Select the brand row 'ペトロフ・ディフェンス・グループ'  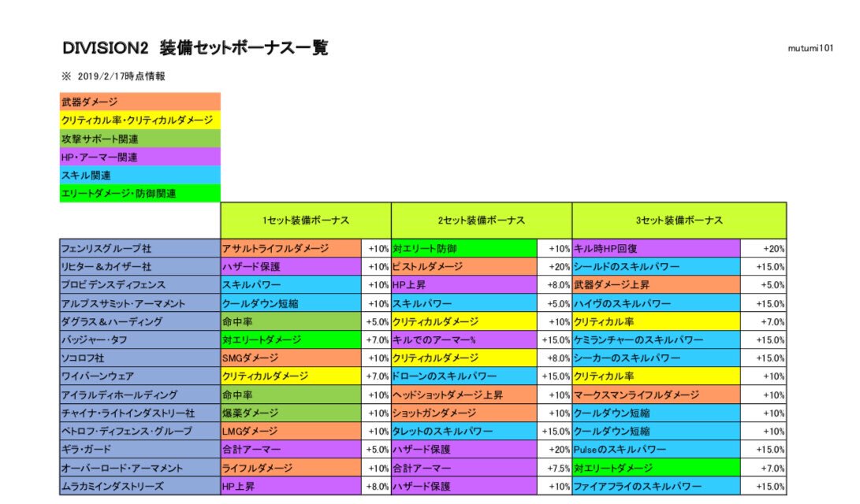140,431
